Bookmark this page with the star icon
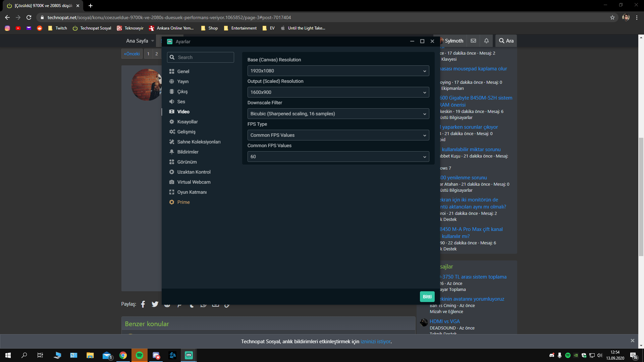 pos(612,17)
